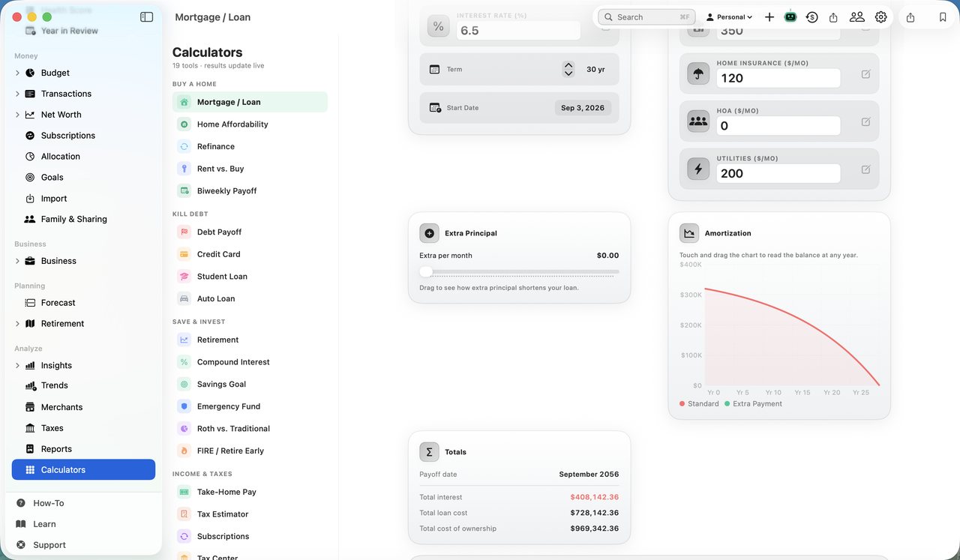Open Auto Loan calculator

[250, 298]
